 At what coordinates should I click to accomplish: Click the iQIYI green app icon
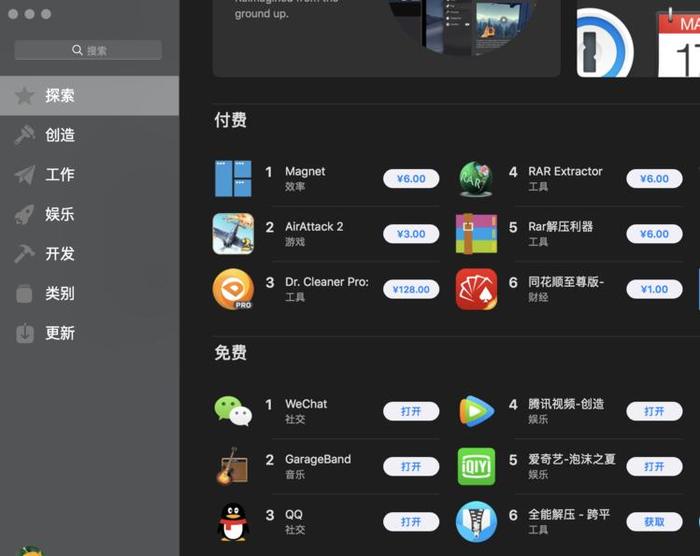(476, 466)
